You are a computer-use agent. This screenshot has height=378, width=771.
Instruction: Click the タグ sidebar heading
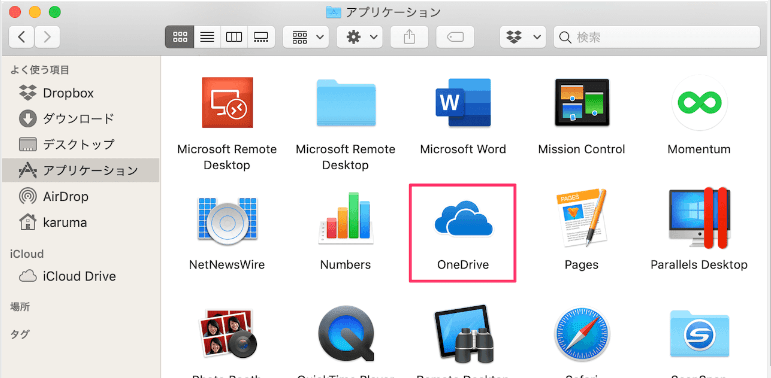click(20, 335)
